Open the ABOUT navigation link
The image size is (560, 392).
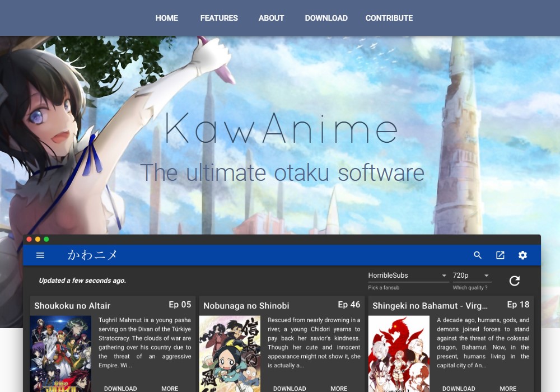tap(272, 18)
